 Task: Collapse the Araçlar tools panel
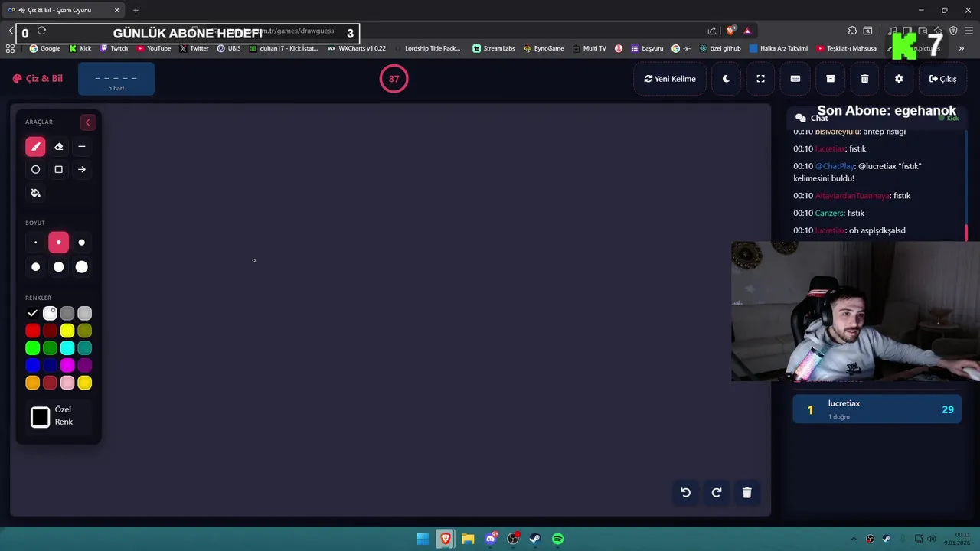(x=87, y=122)
